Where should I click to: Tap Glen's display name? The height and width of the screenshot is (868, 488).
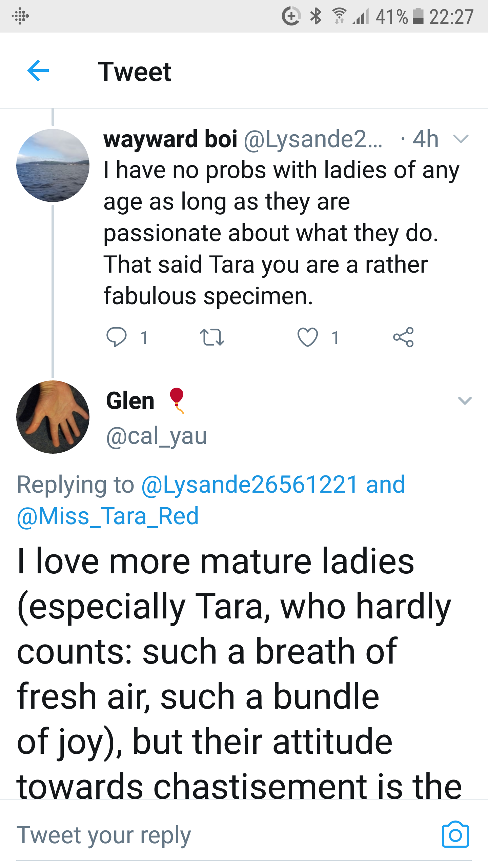(130, 401)
